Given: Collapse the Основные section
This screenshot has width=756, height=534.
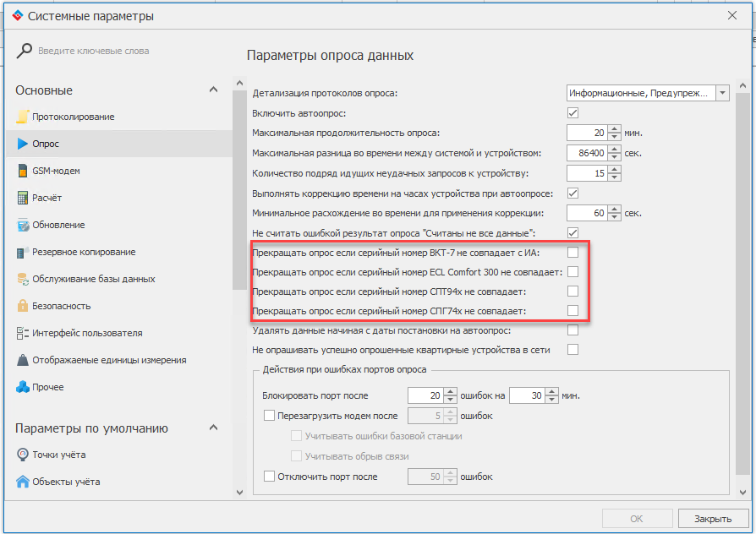Looking at the screenshot, I should click(215, 90).
